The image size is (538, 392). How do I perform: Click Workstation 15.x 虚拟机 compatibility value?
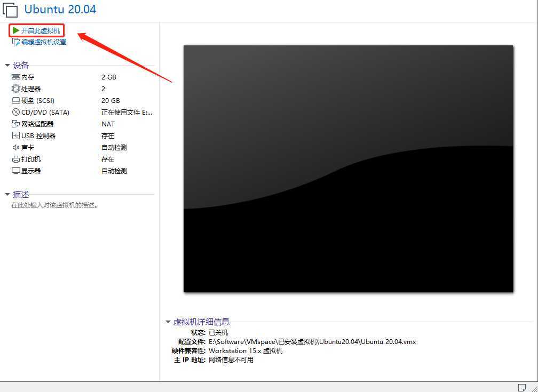click(x=246, y=351)
